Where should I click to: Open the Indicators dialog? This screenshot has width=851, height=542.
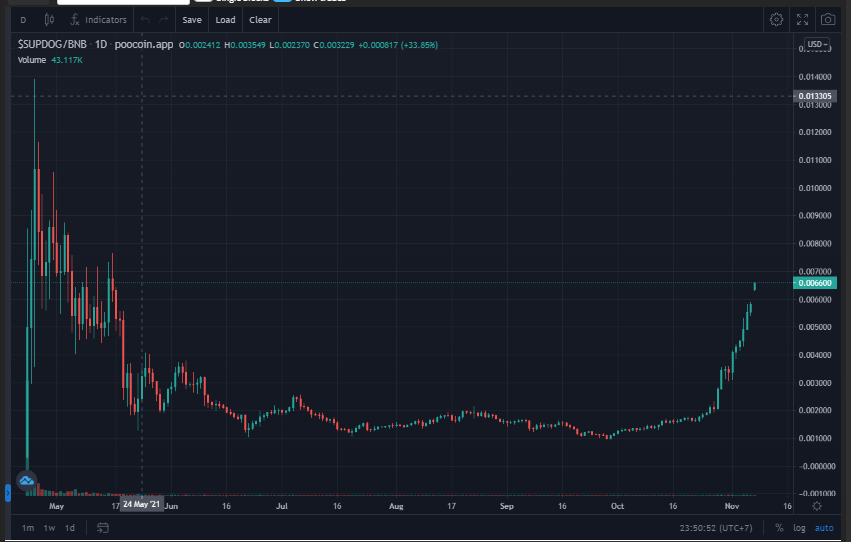tap(98, 20)
